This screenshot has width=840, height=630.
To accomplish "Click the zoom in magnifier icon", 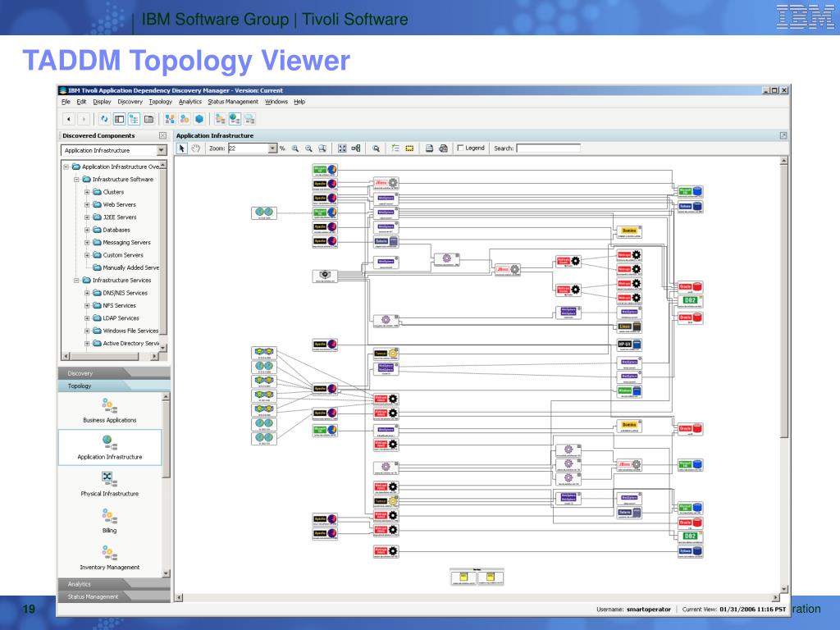I will coord(294,148).
